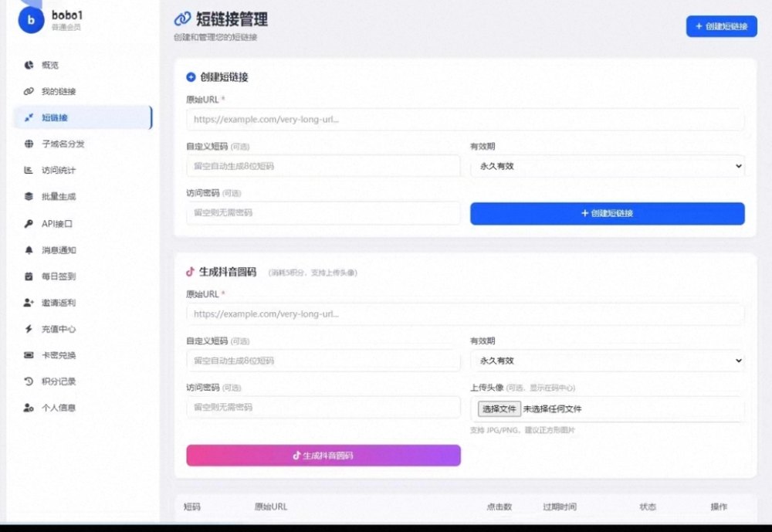This screenshot has height=532, width=772.
Task: Click the 邀请返利 user-plus icon
Action: (x=29, y=303)
